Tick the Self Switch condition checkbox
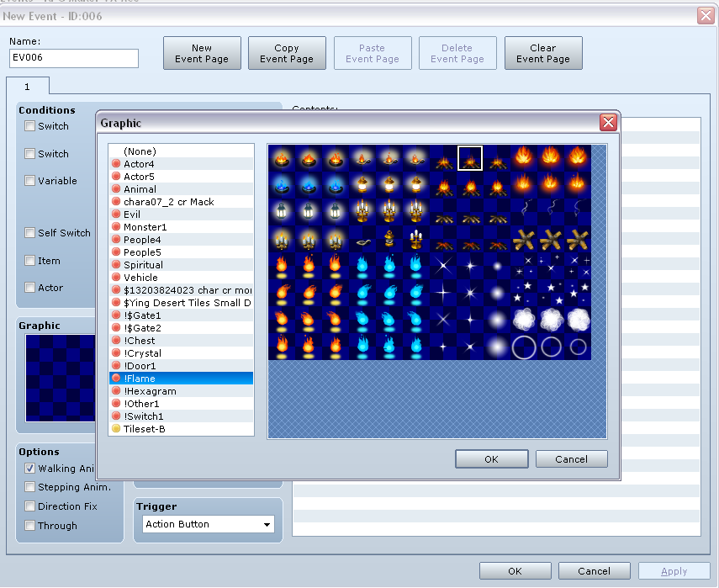 click(29, 232)
